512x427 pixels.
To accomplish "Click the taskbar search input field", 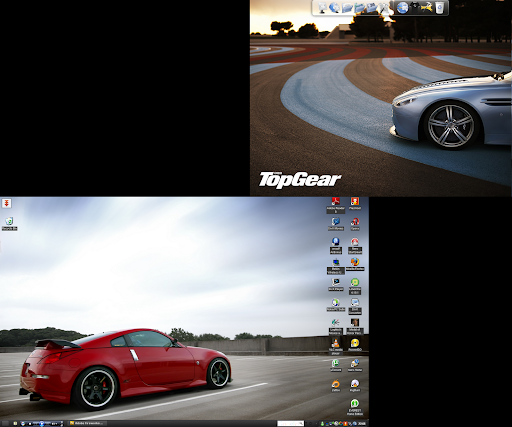I will pos(290,423).
